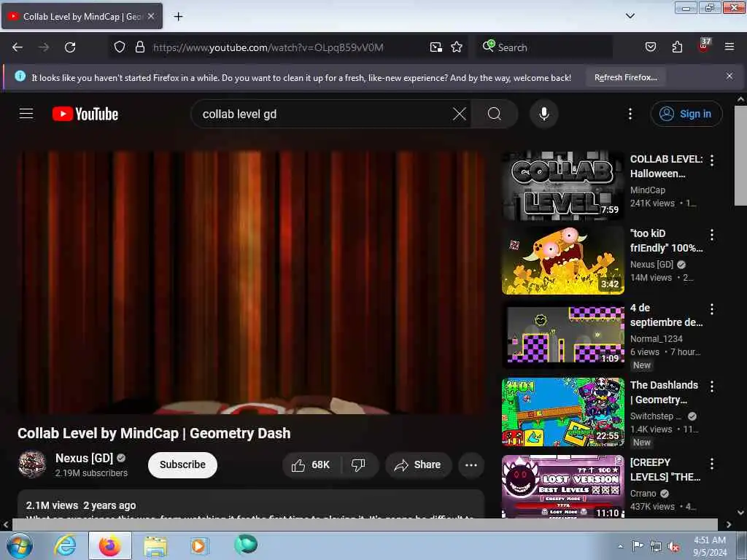Expand the description showing 2.1M views
The width and height of the screenshot is (747, 560).
click(x=251, y=505)
